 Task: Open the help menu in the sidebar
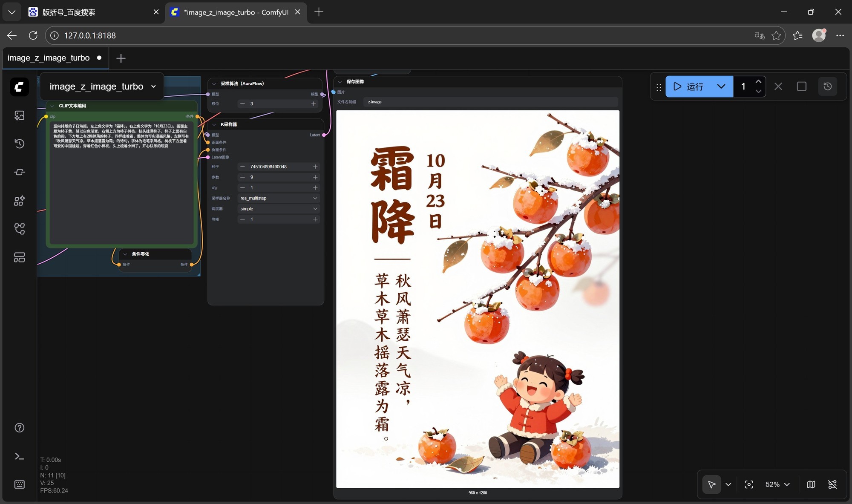click(19, 427)
